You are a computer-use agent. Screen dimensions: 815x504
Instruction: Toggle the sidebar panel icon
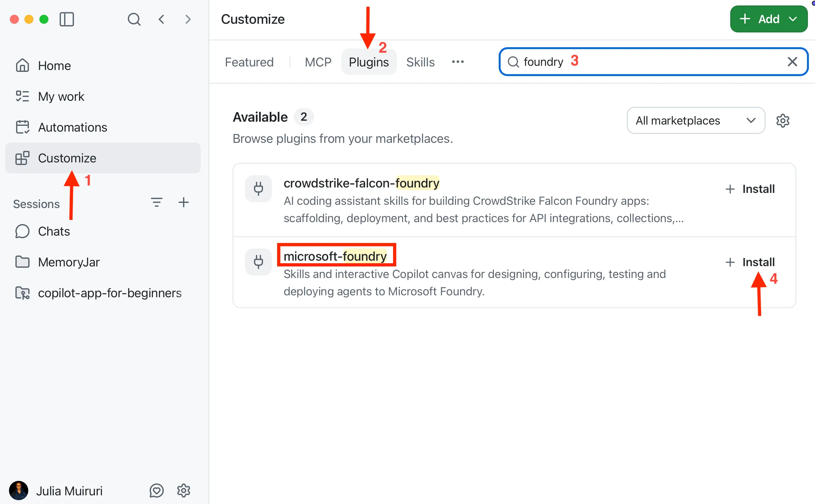tap(67, 19)
